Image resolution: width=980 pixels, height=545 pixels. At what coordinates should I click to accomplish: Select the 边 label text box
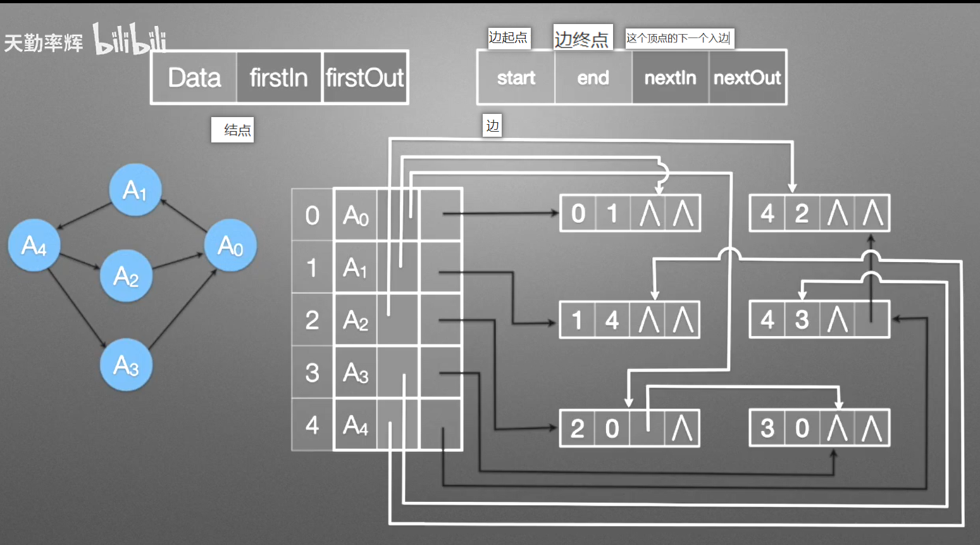(492, 125)
